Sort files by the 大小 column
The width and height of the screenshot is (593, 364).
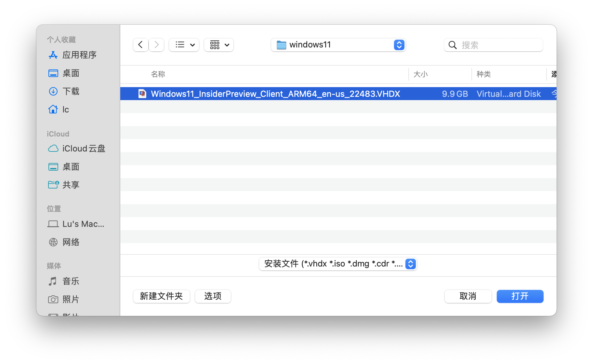tap(421, 74)
